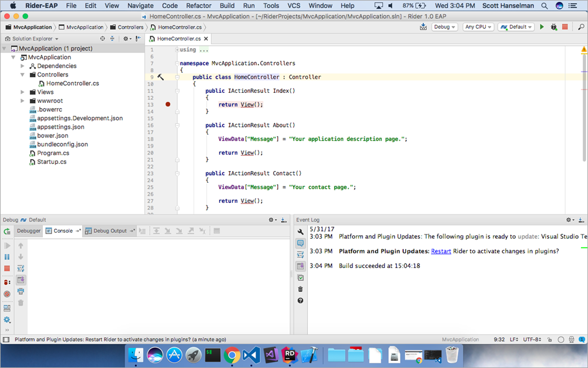Collapse all nodes in Solution Explorer
This screenshot has width=588, height=368.
(112, 39)
